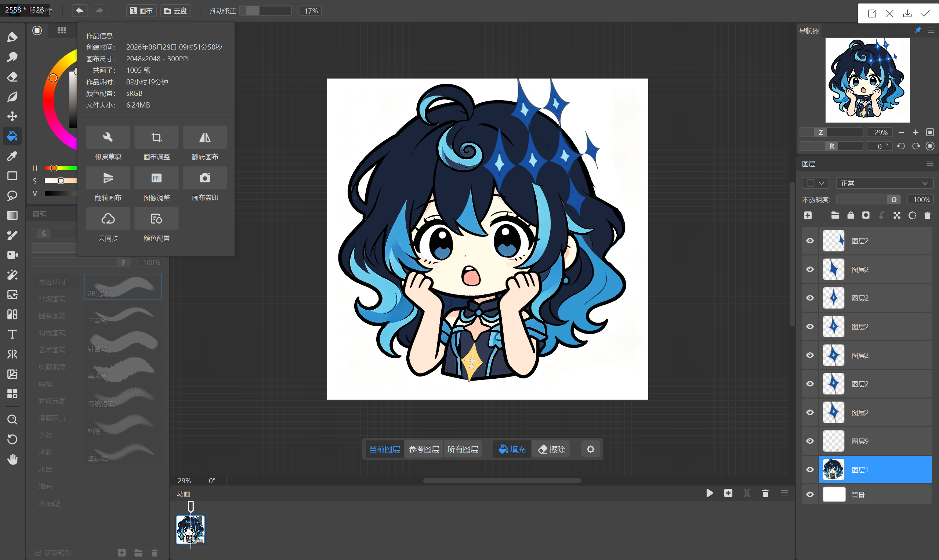The width and height of the screenshot is (939, 560).
Task: Zoom out with navigator minus button
Action: pos(902,132)
